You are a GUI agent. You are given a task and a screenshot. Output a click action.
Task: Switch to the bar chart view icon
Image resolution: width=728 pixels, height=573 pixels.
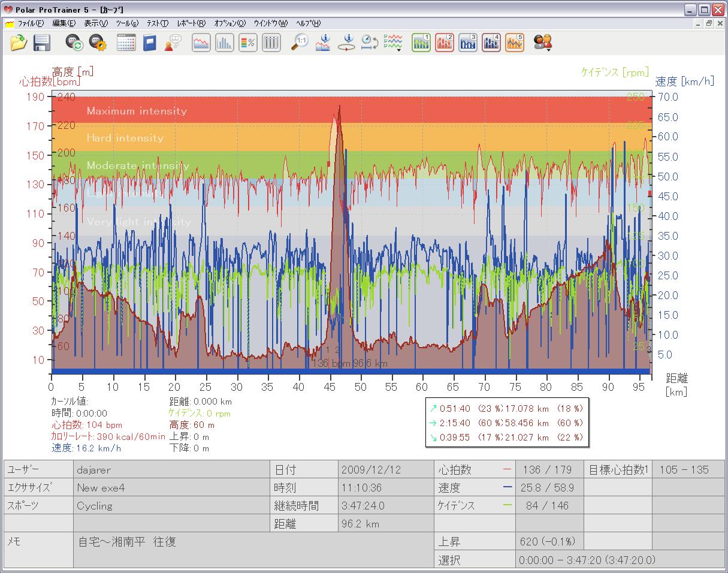pos(225,43)
